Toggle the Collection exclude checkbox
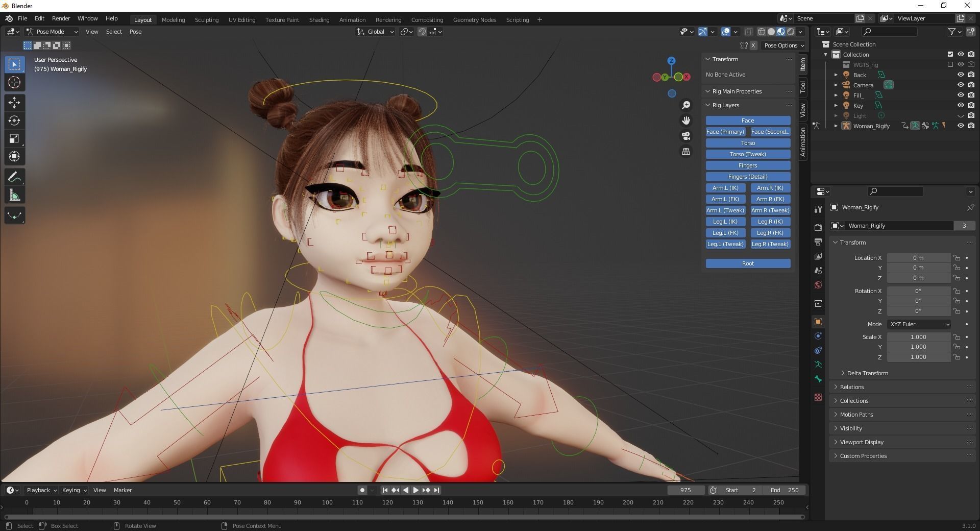The height and width of the screenshot is (531, 980). 950,55
